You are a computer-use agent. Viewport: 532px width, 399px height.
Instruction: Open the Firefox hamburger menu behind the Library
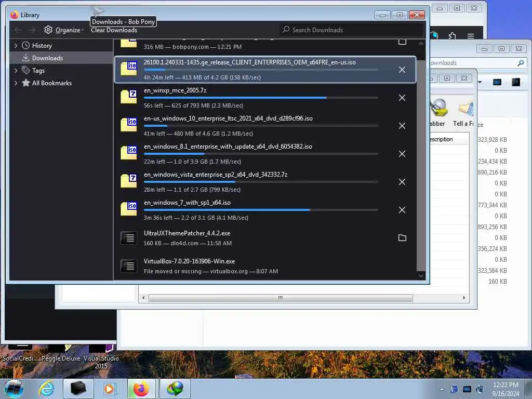[471, 36]
